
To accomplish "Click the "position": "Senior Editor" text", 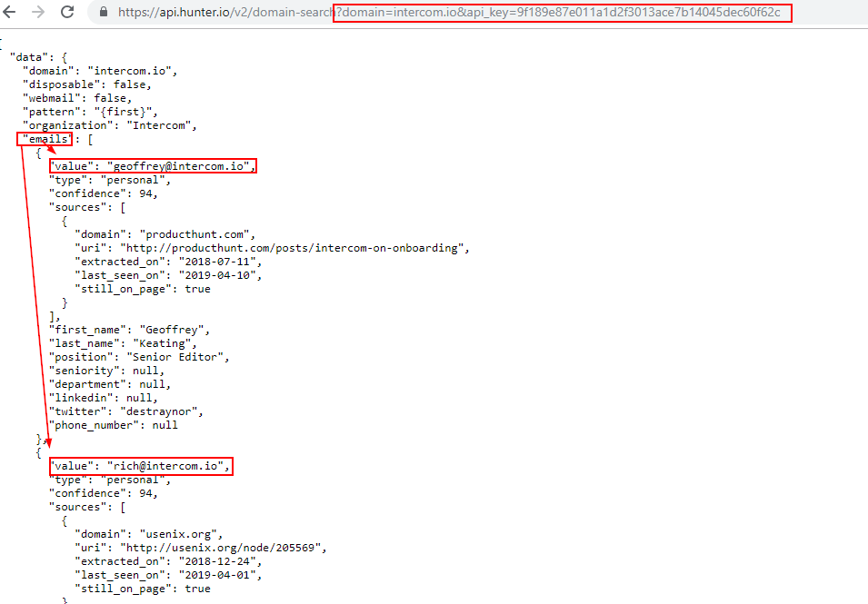I will click(139, 357).
